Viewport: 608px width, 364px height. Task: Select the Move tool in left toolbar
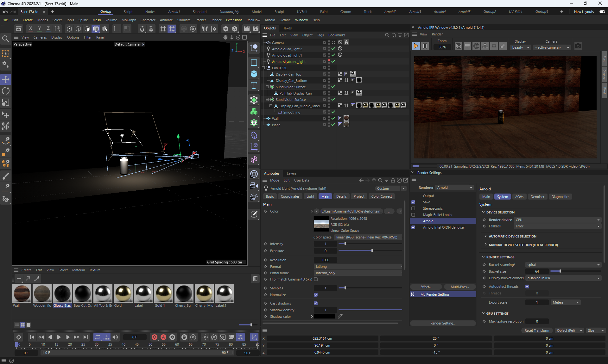click(6, 79)
